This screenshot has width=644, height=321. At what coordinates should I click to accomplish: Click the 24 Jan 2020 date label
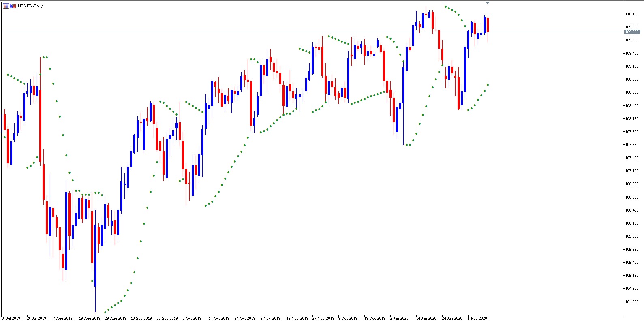[x=452, y=318]
